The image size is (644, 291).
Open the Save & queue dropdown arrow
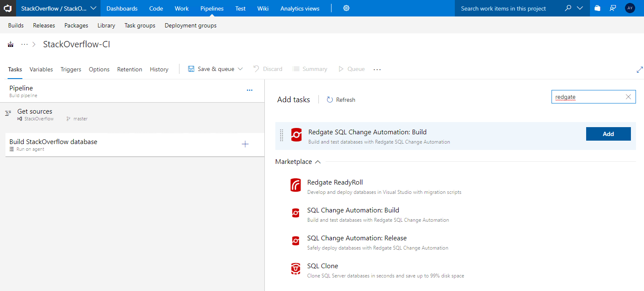coord(240,69)
